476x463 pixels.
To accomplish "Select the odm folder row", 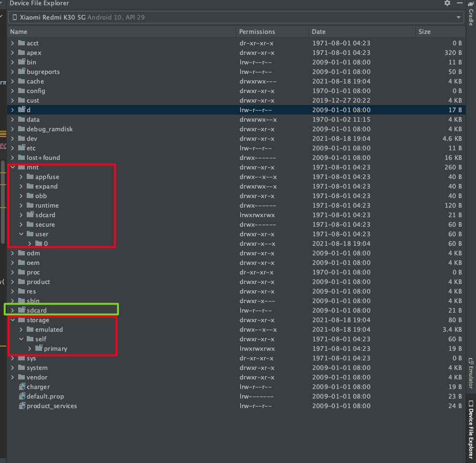I will pyautogui.click(x=236, y=253).
